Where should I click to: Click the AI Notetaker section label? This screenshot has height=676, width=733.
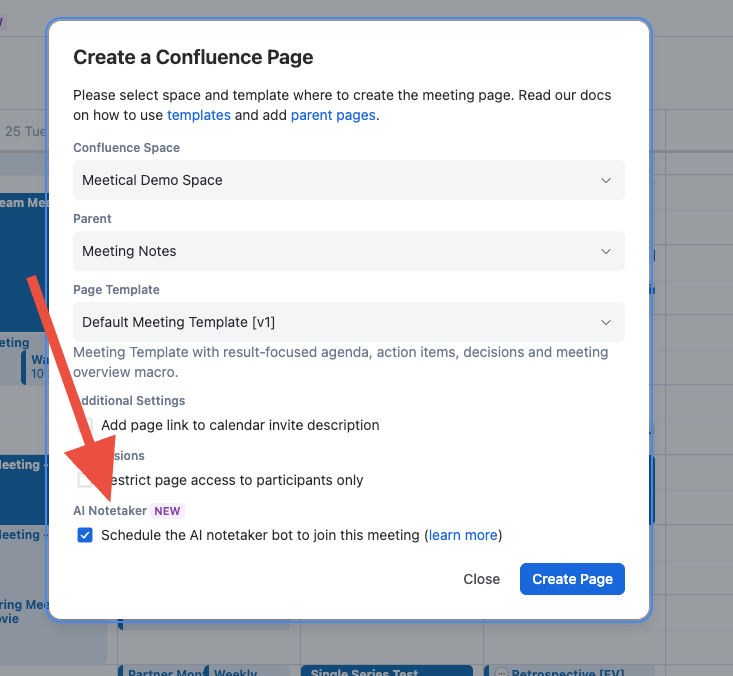tap(110, 511)
